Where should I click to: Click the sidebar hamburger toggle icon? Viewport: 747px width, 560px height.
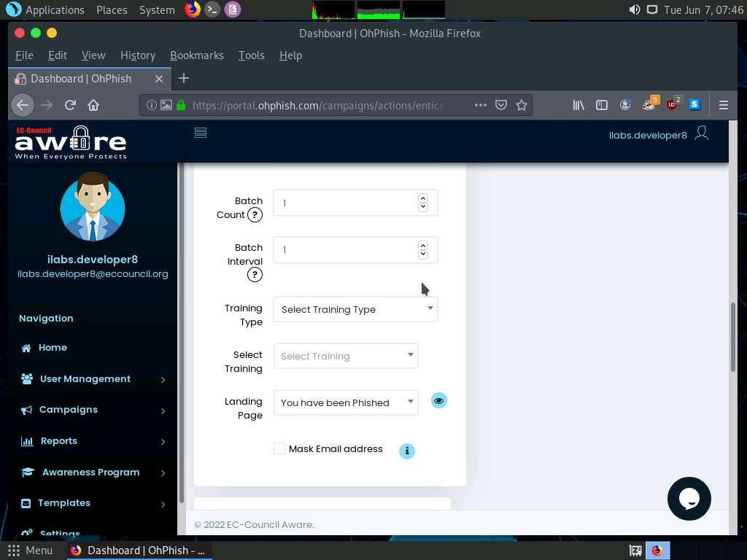coord(201,133)
